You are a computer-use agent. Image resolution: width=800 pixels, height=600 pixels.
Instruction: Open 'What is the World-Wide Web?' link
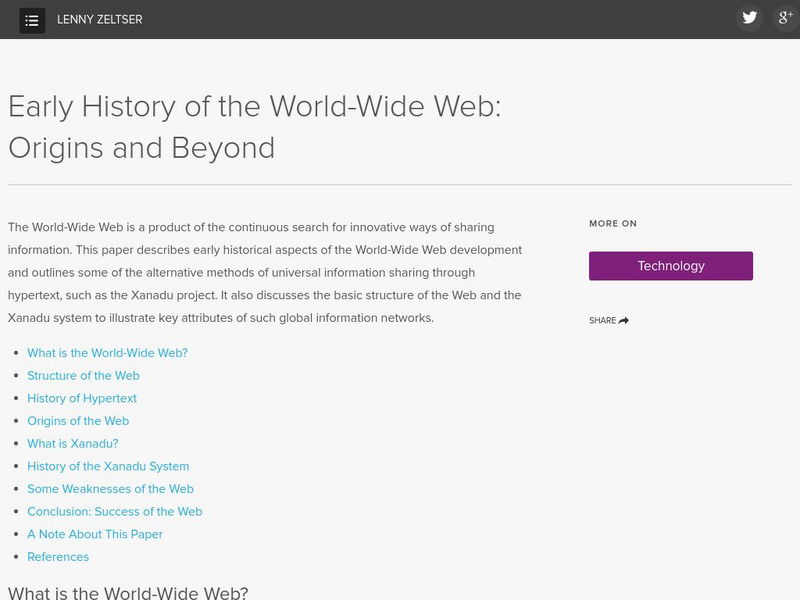click(x=106, y=352)
